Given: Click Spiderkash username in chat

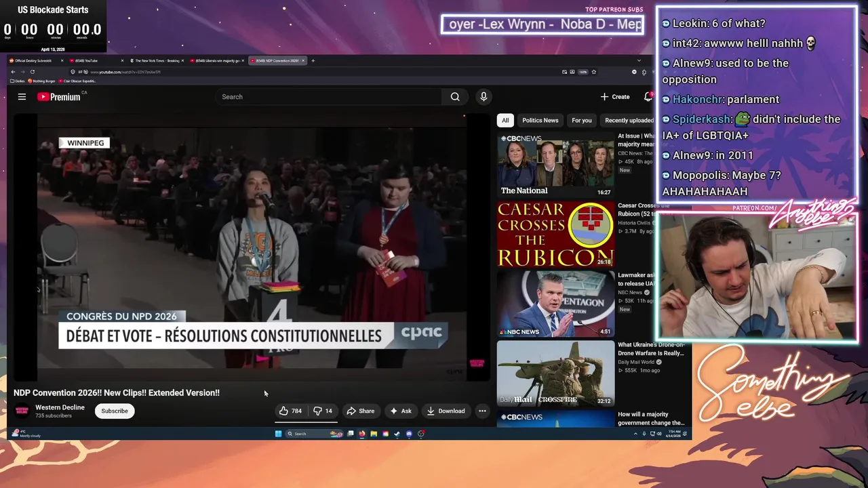Looking at the screenshot, I should coord(702,119).
